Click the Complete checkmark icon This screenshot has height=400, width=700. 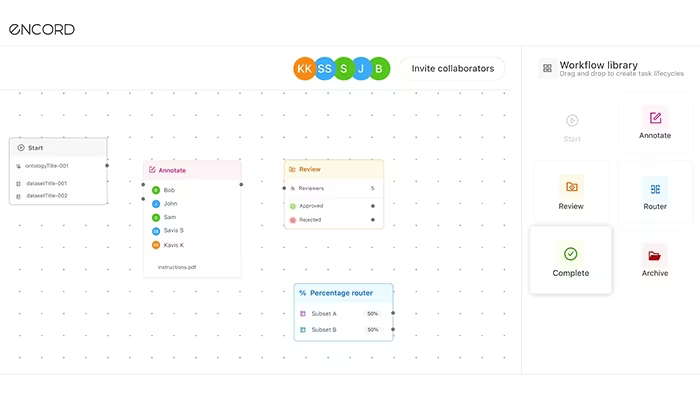[571, 254]
